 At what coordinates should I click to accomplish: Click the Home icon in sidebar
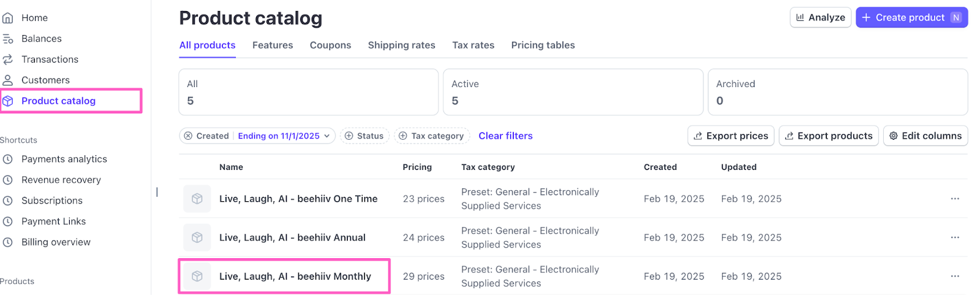tap(8, 18)
